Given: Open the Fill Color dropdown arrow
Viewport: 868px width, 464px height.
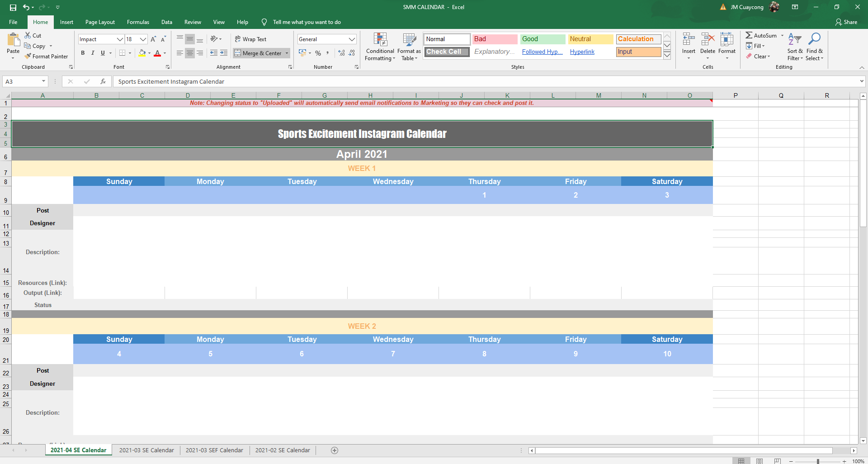Looking at the screenshot, I should tap(149, 53).
